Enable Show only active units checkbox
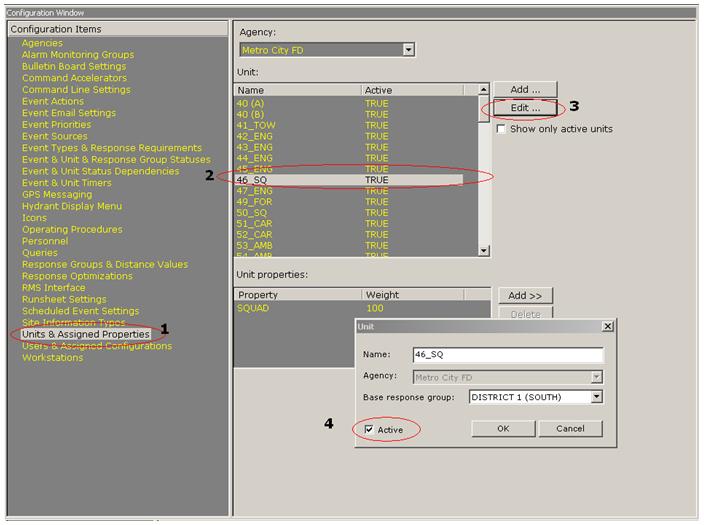The width and height of the screenshot is (704, 525). pyautogui.click(x=502, y=129)
